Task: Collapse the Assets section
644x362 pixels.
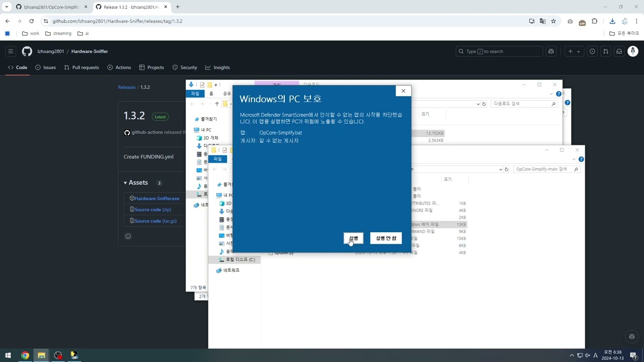Action: 136,183
